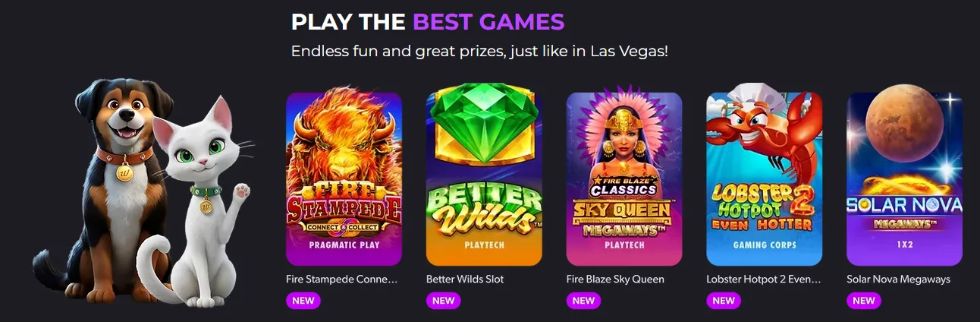Click the NEW badge under Lobster Hotpot 2
Viewport: 980px width, 322px height.
coord(724,301)
